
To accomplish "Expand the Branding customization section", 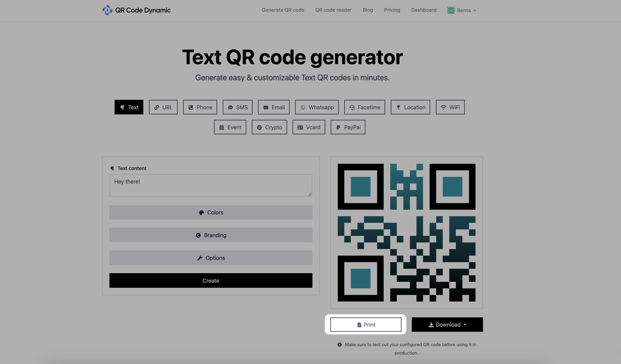I will click(x=211, y=235).
